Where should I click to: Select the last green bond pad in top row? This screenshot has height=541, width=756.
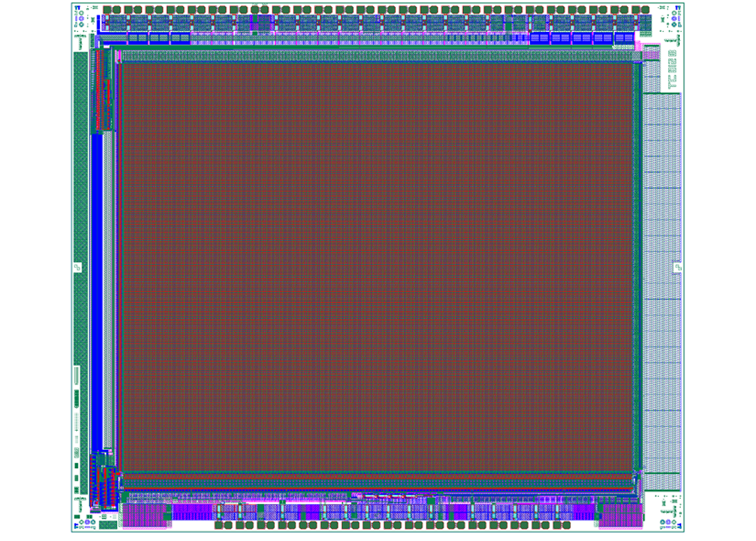point(646,10)
